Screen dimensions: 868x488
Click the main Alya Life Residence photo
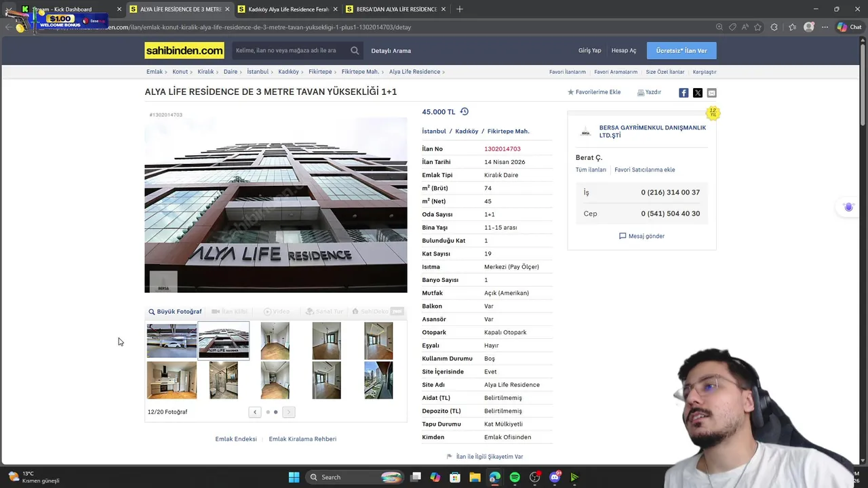pos(276,205)
